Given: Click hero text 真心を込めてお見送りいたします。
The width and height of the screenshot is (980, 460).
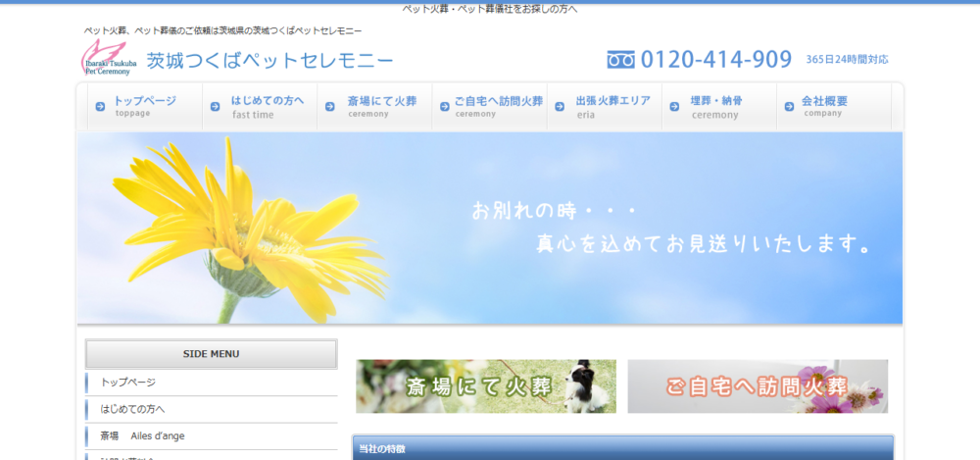Looking at the screenshot, I should tap(705, 244).
